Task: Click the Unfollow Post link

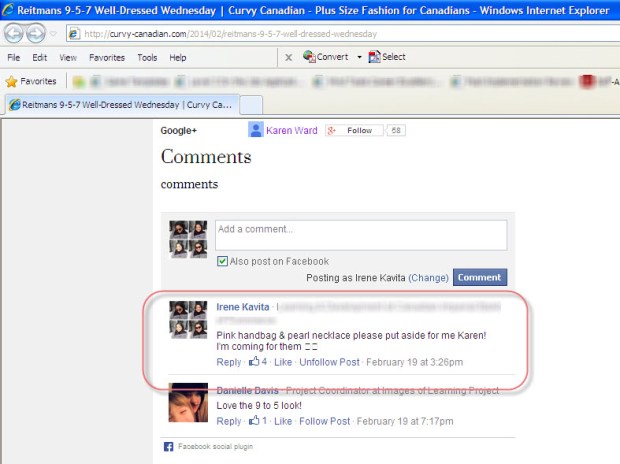Action: point(329,362)
